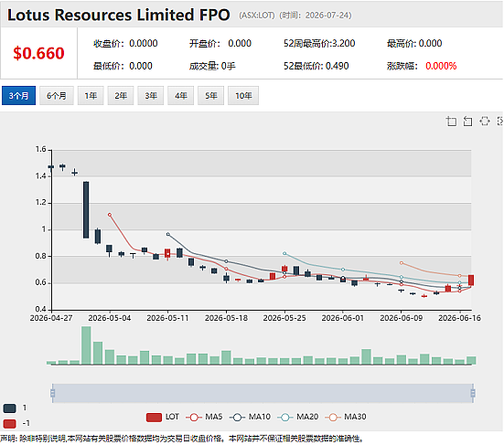The width and height of the screenshot is (504, 445).
Task: Click the partially hidden rightmost chart toolbox icon
Action: click(x=500, y=122)
